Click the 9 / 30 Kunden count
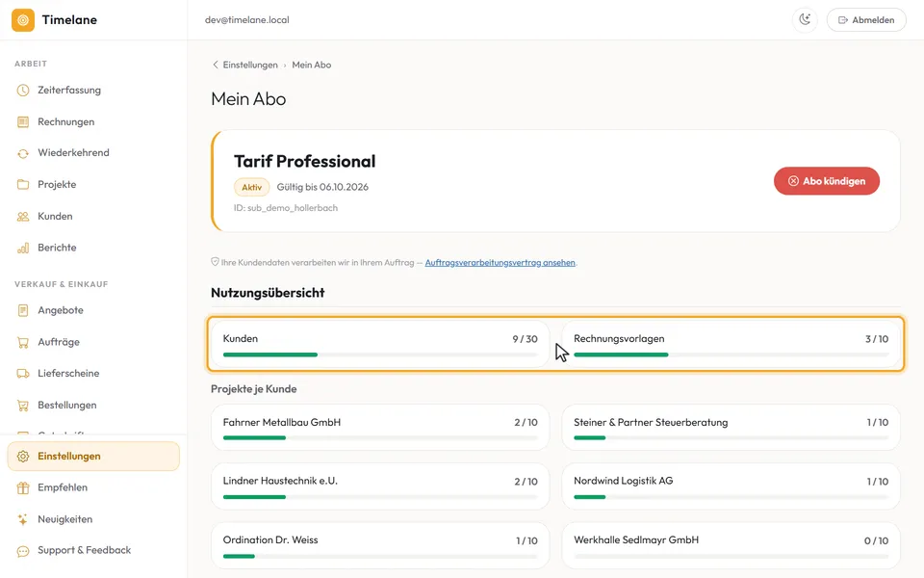 click(526, 339)
